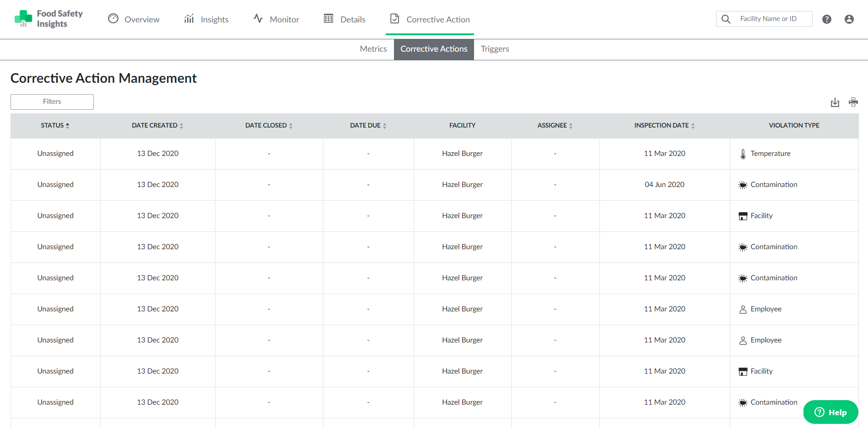Open the help question mark icon
The height and width of the screenshot is (428, 868).
pyautogui.click(x=826, y=19)
